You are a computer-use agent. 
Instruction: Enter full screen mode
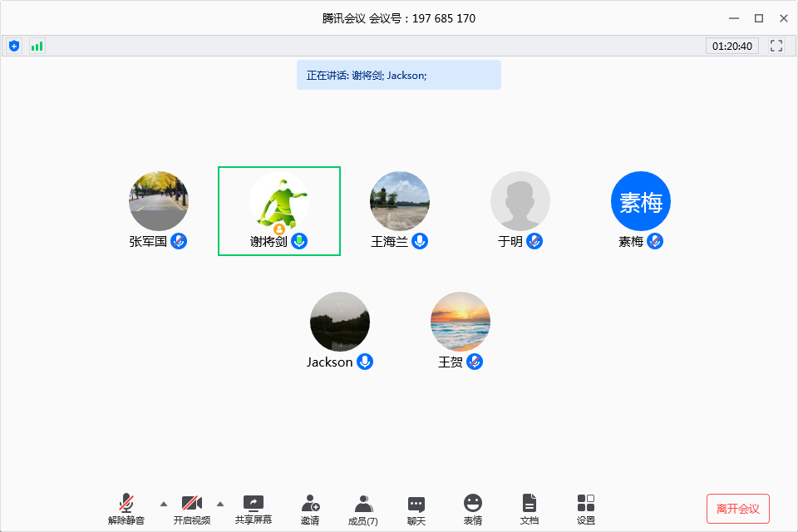pos(776,46)
